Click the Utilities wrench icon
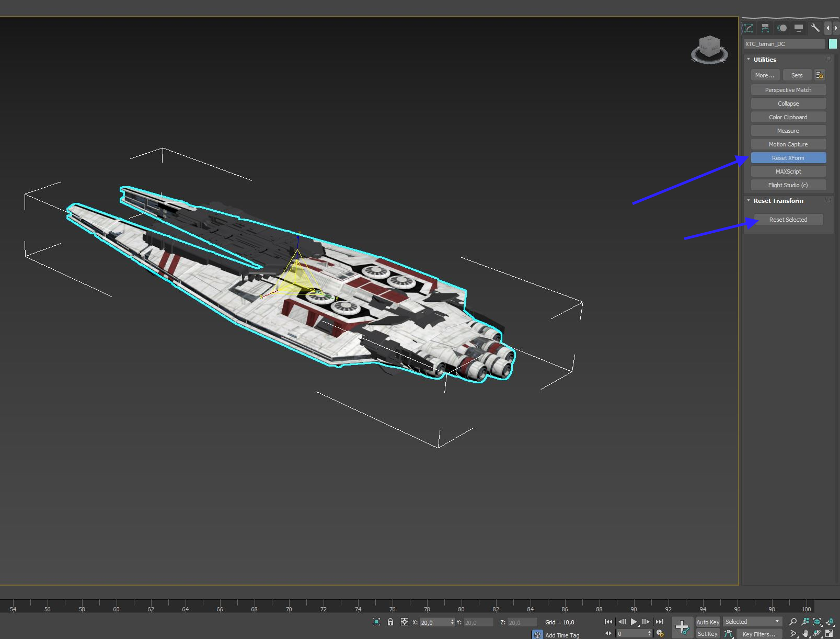The image size is (840, 639). point(815,28)
